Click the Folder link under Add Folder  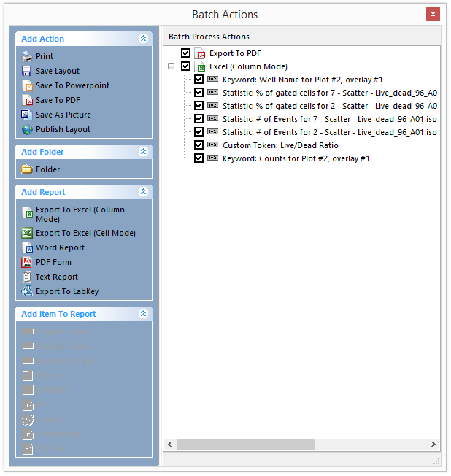point(47,169)
